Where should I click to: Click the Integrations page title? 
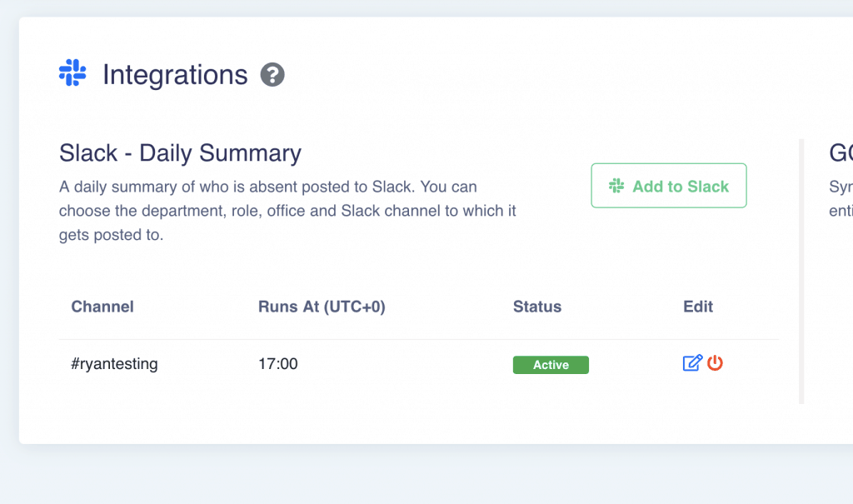click(175, 75)
